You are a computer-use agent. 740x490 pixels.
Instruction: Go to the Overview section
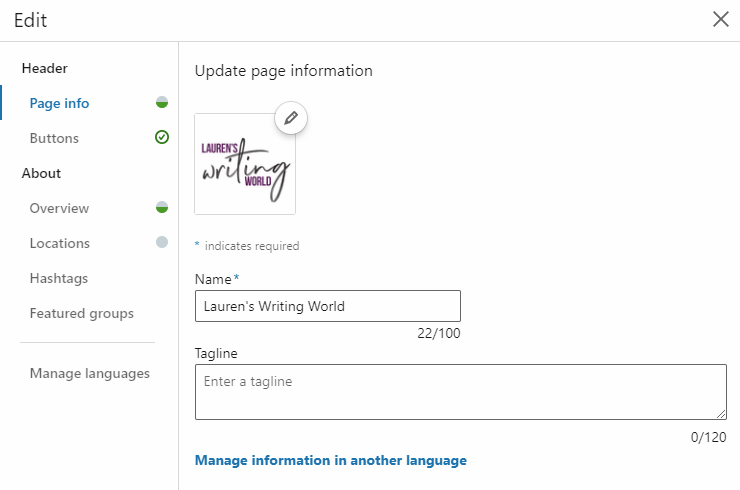(x=59, y=208)
